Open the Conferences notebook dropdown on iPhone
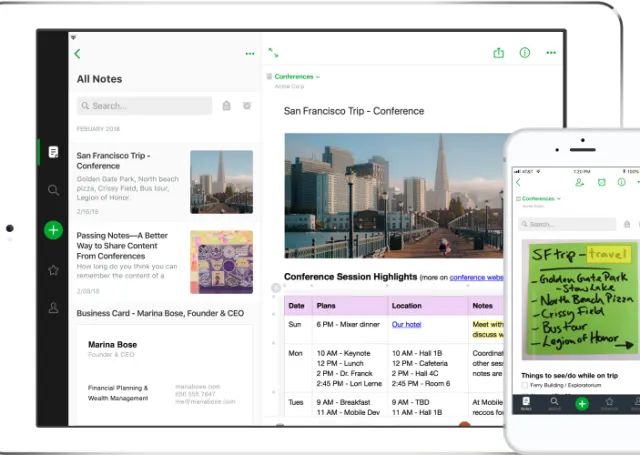Image resolution: width=640 pixels, height=455 pixels. pyautogui.click(x=541, y=199)
